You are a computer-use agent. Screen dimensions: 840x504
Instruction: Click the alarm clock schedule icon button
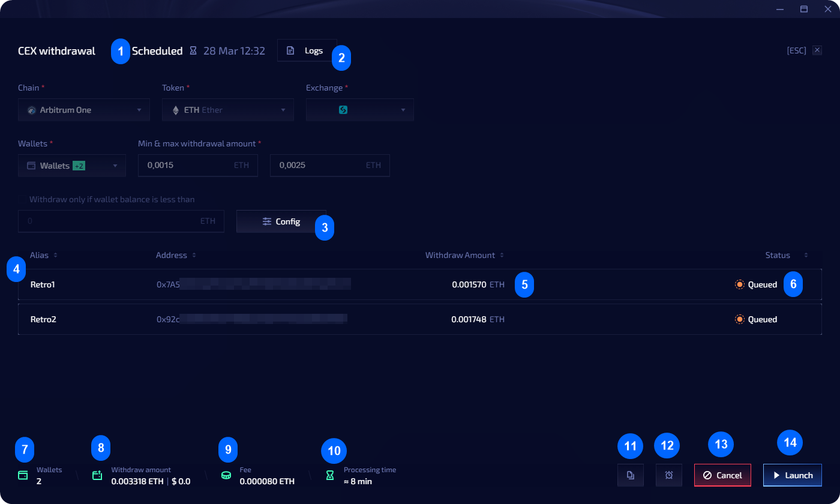tap(669, 475)
